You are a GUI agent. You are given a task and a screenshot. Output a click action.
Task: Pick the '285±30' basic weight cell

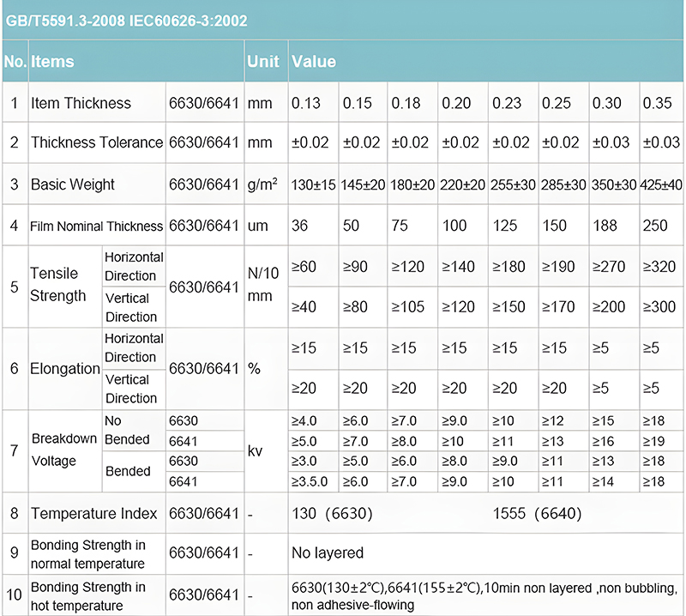563,184
